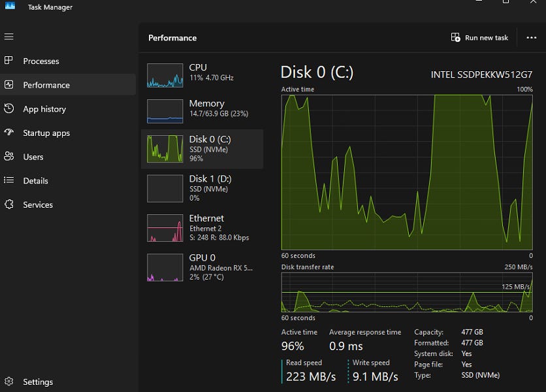Open the Startup apps page
The height and width of the screenshot is (392, 546).
click(x=46, y=133)
